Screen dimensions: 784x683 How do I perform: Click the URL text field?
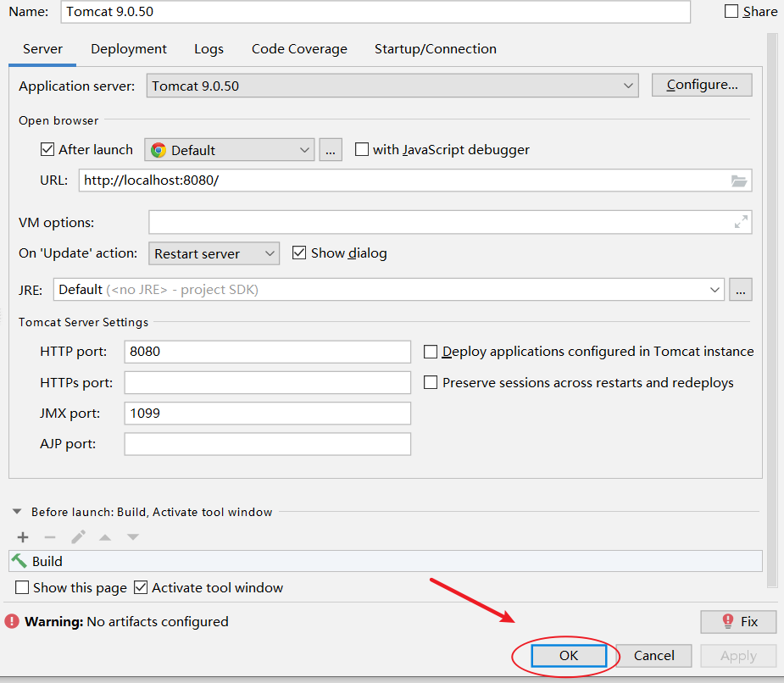coord(415,180)
